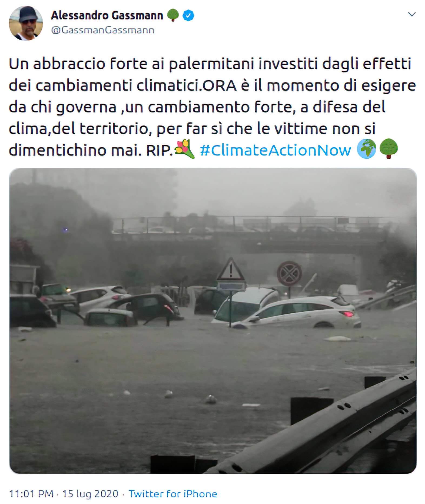This screenshot has width=425, height=504.
Task: Click the tweet text body paragraph
Action: (x=212, y=107)
